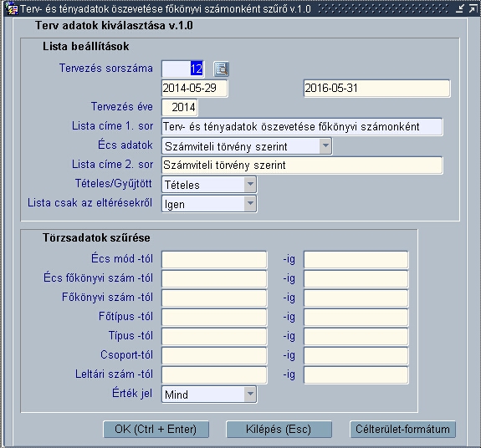Click the Leltári szám -ig field
481x448 pixels.
(356, 374)
